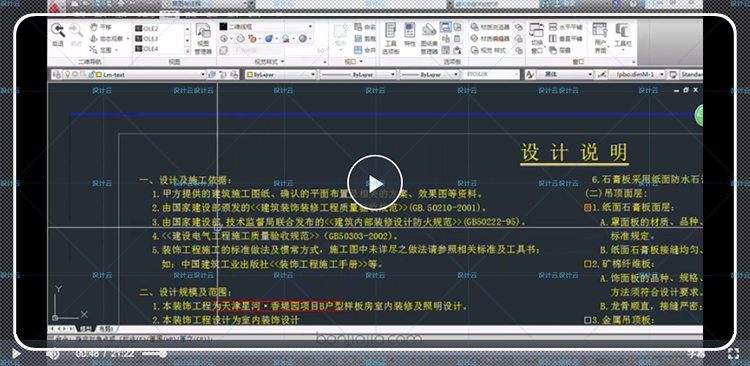
Task: Open the User Interface (用户界面) icon
Action: tap(600, 38)
